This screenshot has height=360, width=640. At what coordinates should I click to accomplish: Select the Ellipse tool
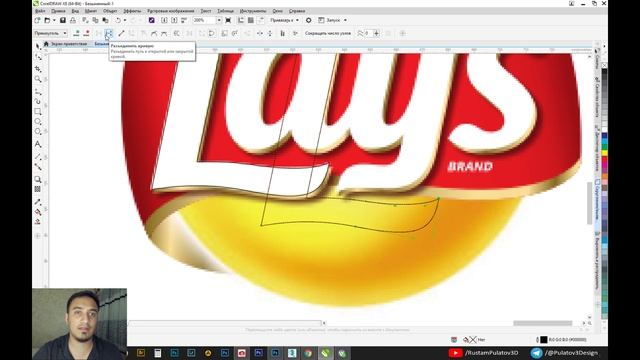point(38,122)
